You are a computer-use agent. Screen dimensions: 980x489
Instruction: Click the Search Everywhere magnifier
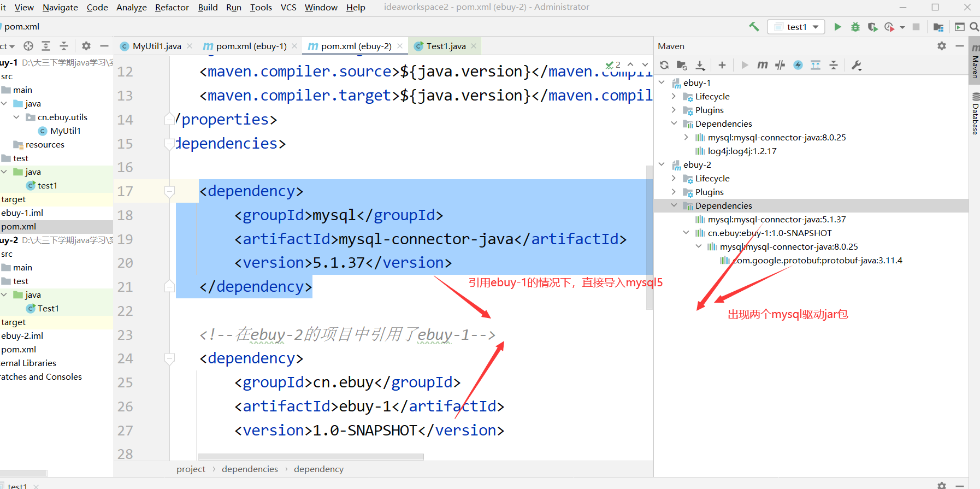click(974, 27)
